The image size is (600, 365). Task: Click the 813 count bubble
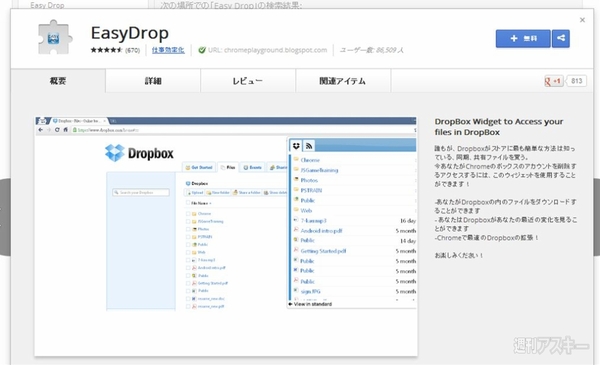point(576,81)
